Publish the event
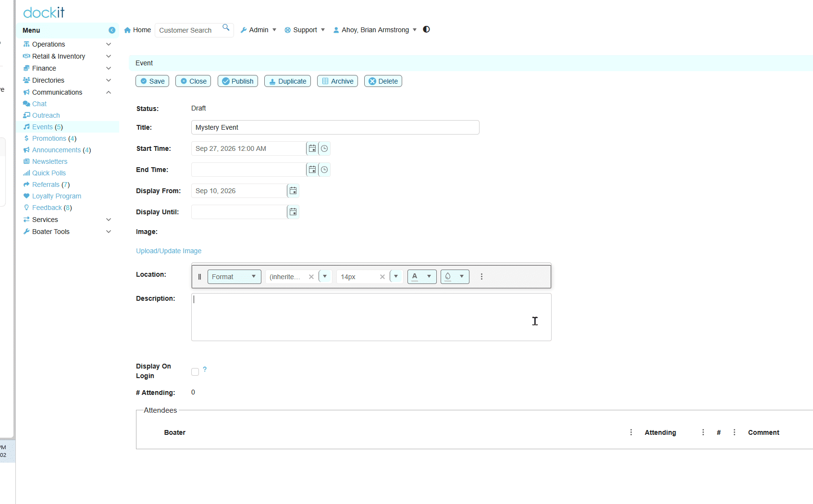This screenshot has width=813, height=504. pos(238,81)
